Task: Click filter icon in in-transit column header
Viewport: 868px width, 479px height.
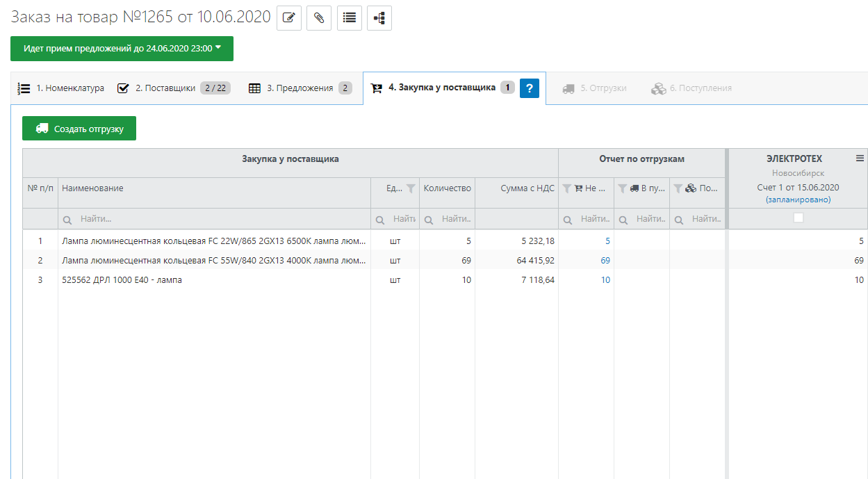Action: pos(622,188)
